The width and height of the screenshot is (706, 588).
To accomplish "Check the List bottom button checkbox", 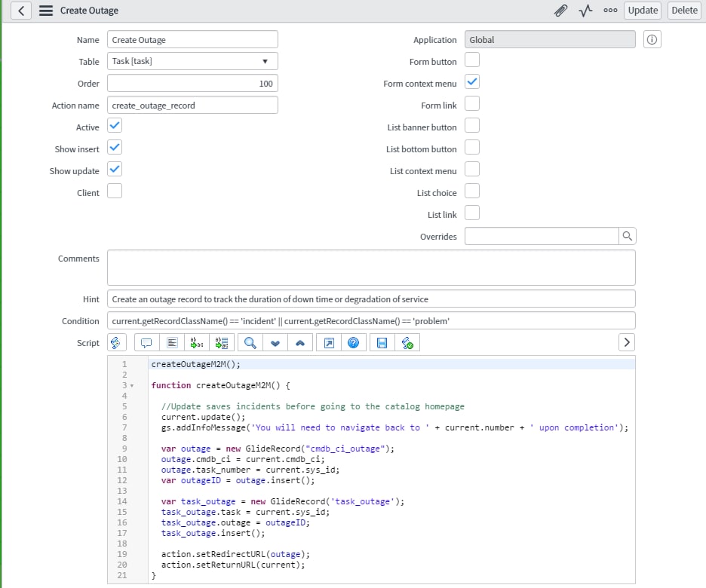I will (472, 147).
